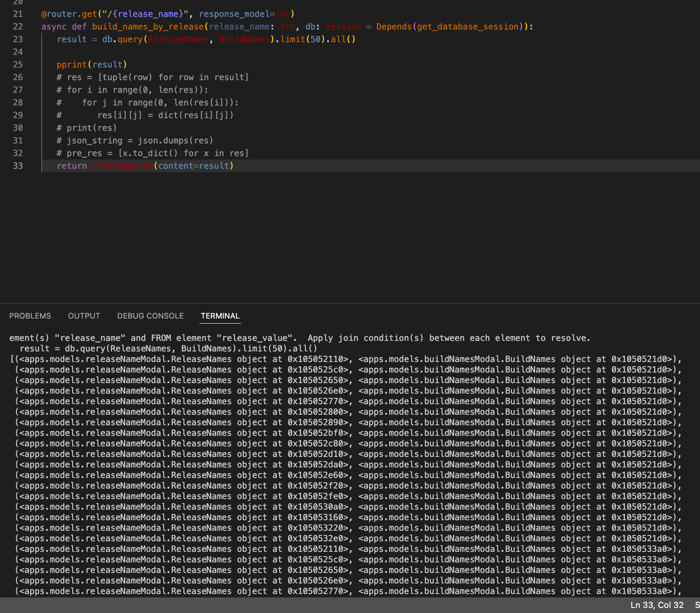The height and width of the screenshot is (613, 700).
Task: Click terminal ReleaseNames address 0x1050532e0
Action: 318,538
